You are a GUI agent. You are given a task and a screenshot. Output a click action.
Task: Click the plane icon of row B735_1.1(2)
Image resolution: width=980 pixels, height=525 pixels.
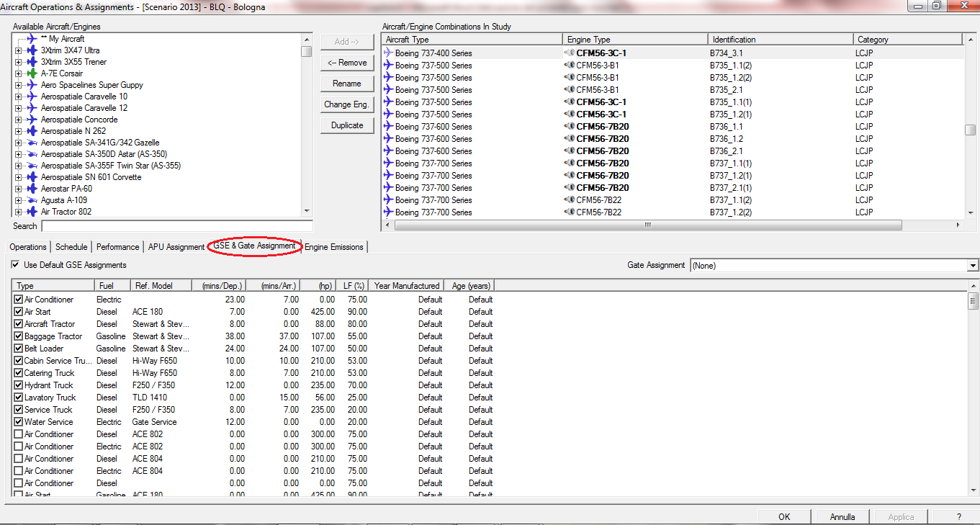pyautogui.click(x=389, y=65)
